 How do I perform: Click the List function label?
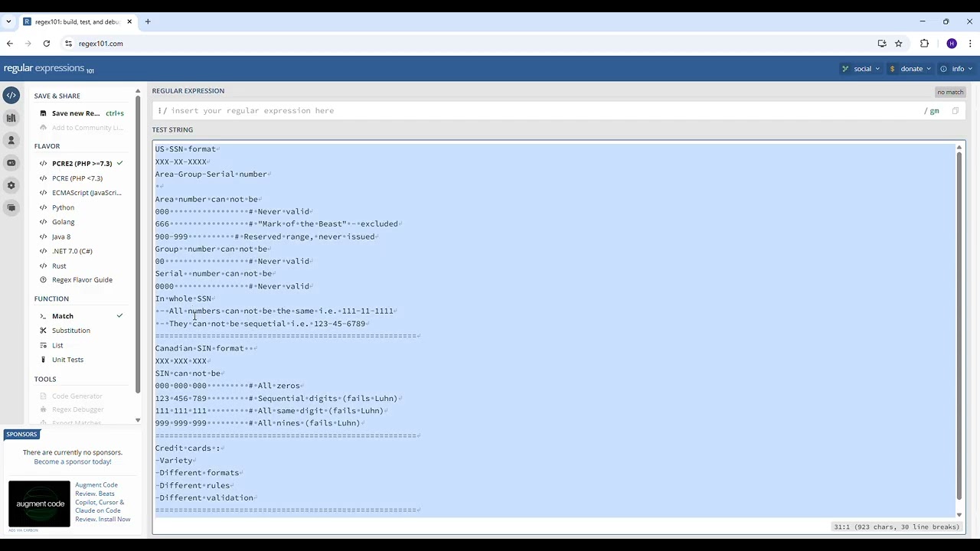coord(57,345)
